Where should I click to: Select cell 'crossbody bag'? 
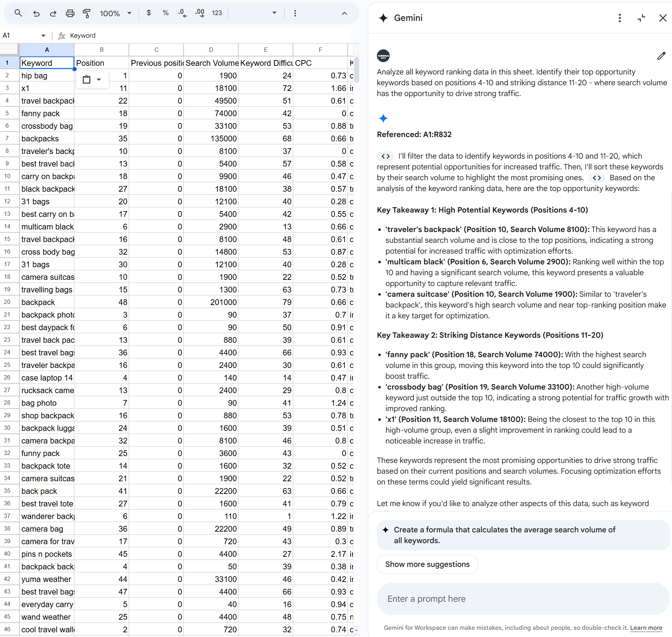pyautogui.click(x=47, y=126)
